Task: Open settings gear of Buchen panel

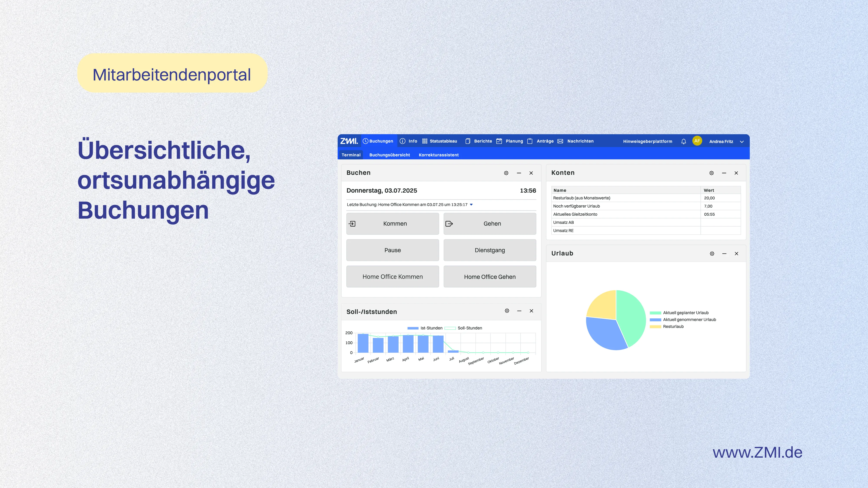Action: click(x=506, y=173)
